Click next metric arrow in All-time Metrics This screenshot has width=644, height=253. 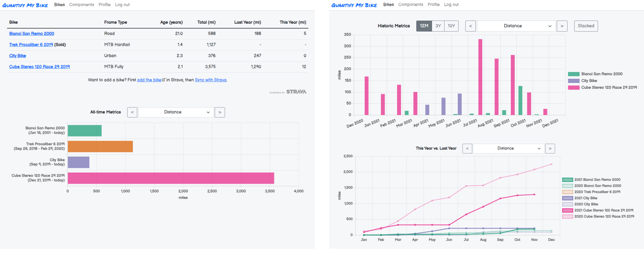click(x=220, y=112)
